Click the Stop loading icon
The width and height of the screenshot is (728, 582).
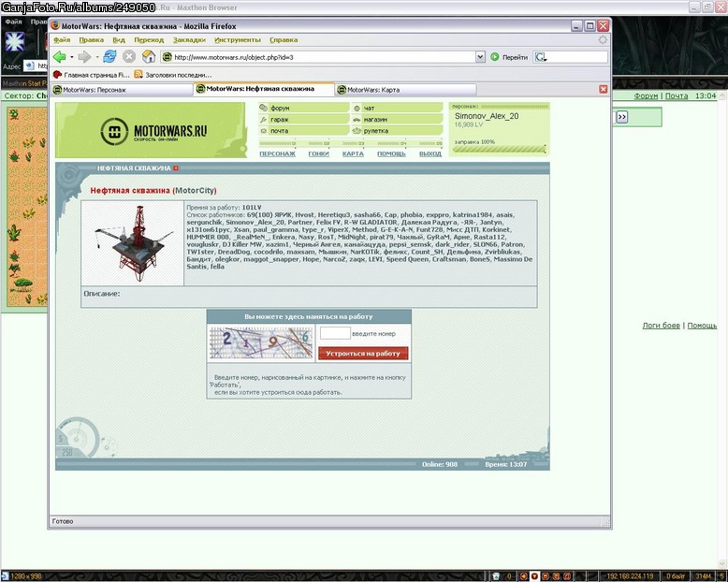pyautogui.click(x=129, y=57)
